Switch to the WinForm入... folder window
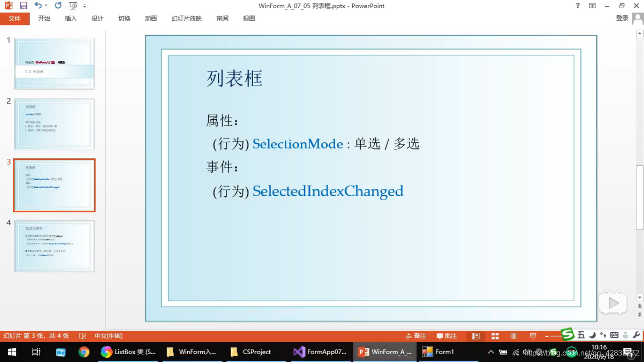The width and height of the screenshot is (644, 362). [192, 352]
